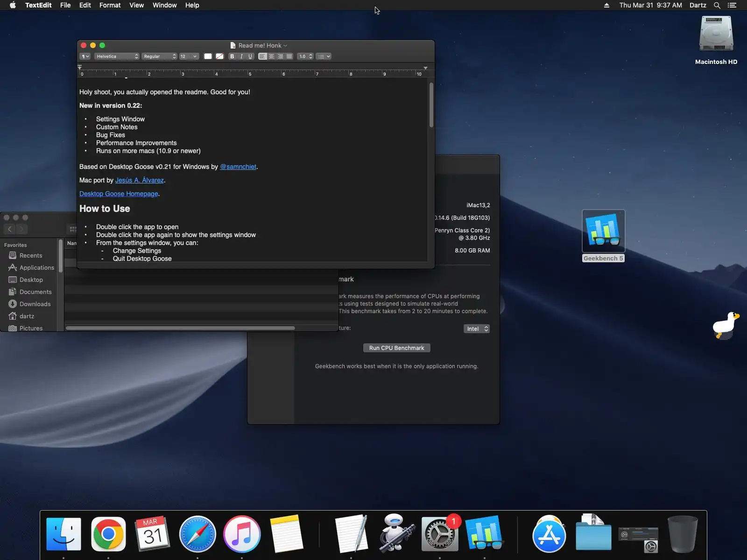Viewport: 747px width, 560px height.
Task: Open App Store from the Dock
Action: (549, 533)
